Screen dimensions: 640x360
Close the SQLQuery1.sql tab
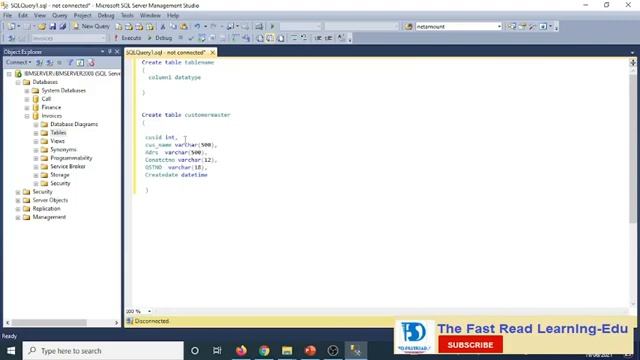(213, 53)
